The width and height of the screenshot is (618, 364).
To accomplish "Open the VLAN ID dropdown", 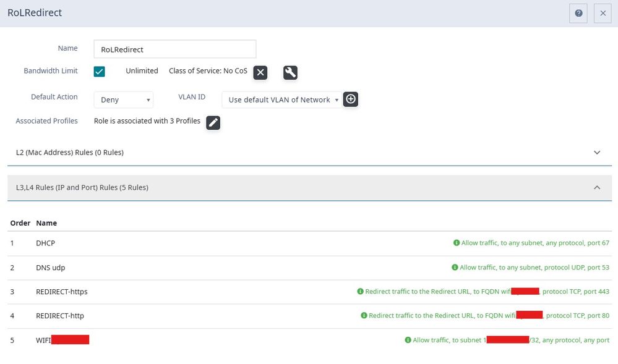I will click(x=281, y=99).
